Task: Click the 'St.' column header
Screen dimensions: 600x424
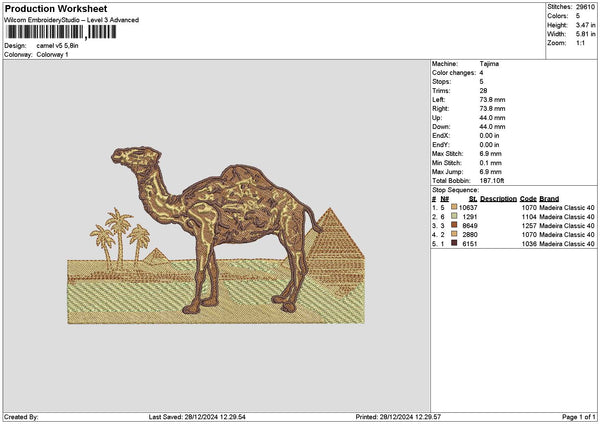Action: click(x=473, y=199)
